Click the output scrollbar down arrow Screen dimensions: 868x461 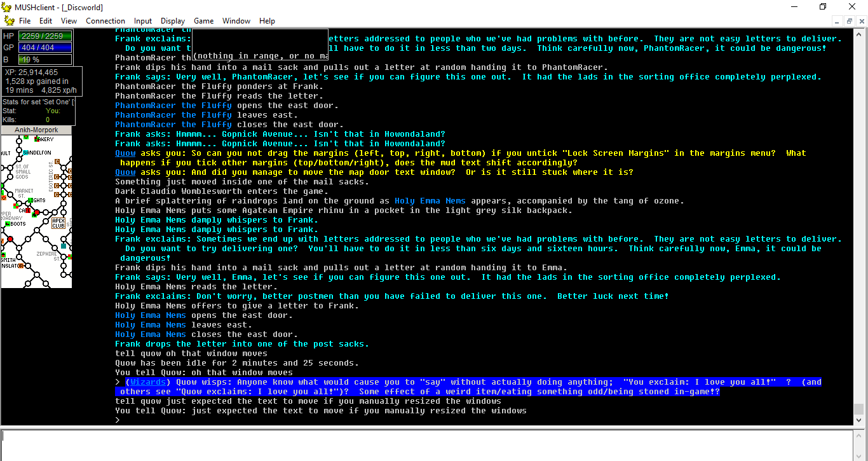tap(859, 420)
